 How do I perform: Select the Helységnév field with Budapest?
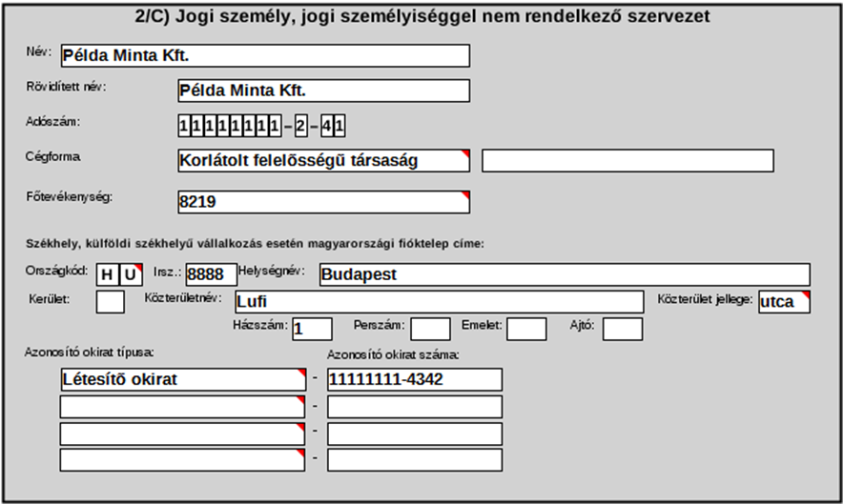[x=564, y=274]
